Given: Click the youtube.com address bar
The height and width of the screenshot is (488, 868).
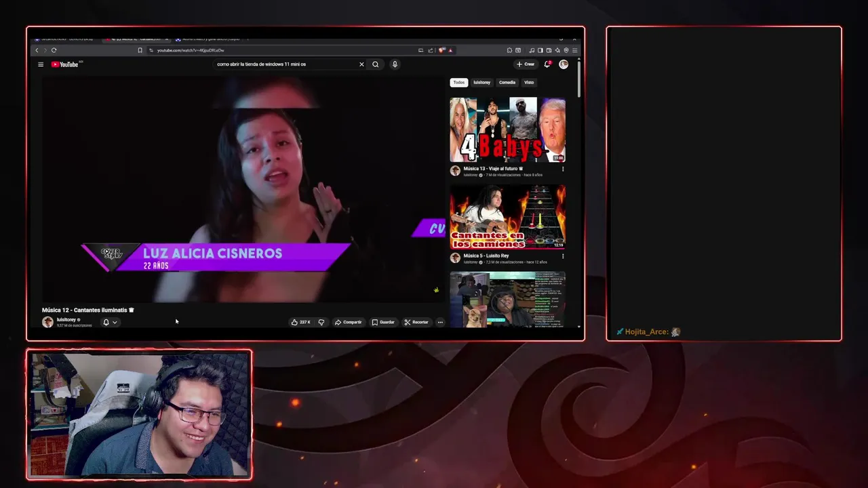Looking at the screenshot, I should pyautogui.click(x=281, y=50).
